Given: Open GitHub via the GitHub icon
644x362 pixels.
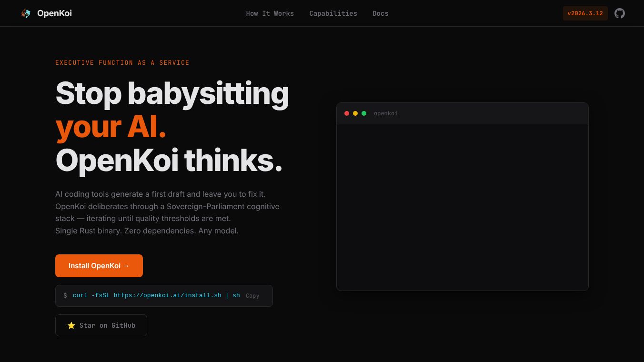Looking at the screenshot, I should [x=620, y=13].
